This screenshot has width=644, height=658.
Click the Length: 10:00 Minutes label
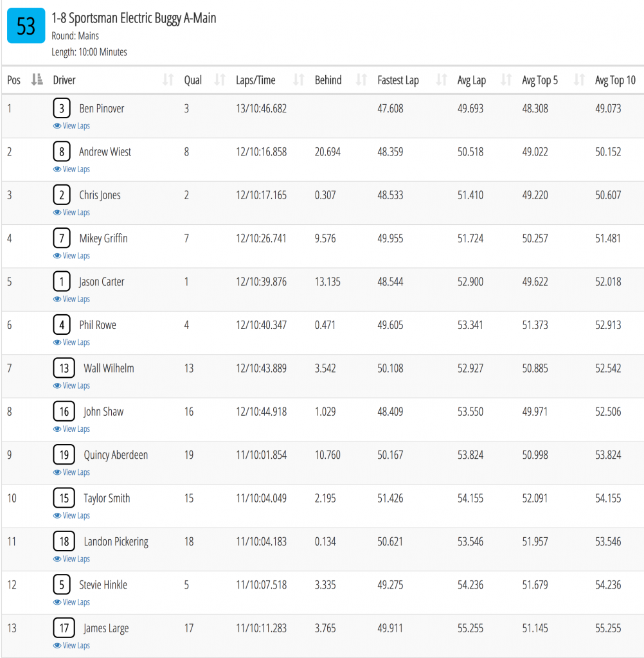click(89, 52)
